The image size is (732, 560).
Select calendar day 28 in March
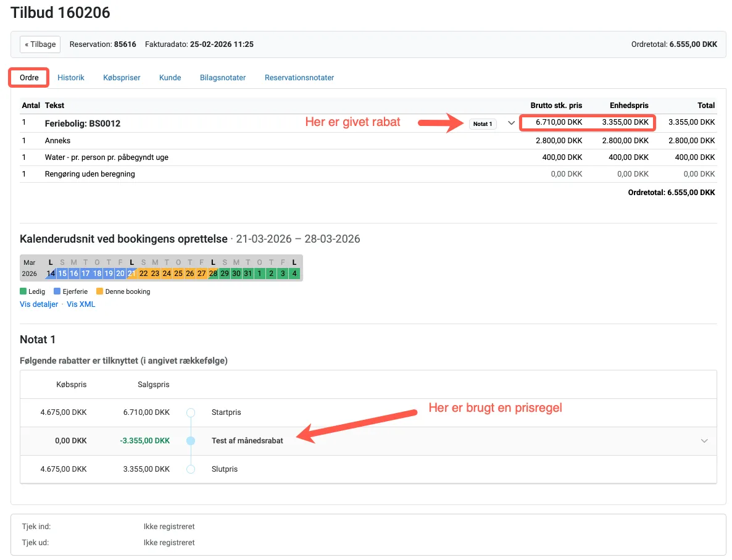[213, 274]
